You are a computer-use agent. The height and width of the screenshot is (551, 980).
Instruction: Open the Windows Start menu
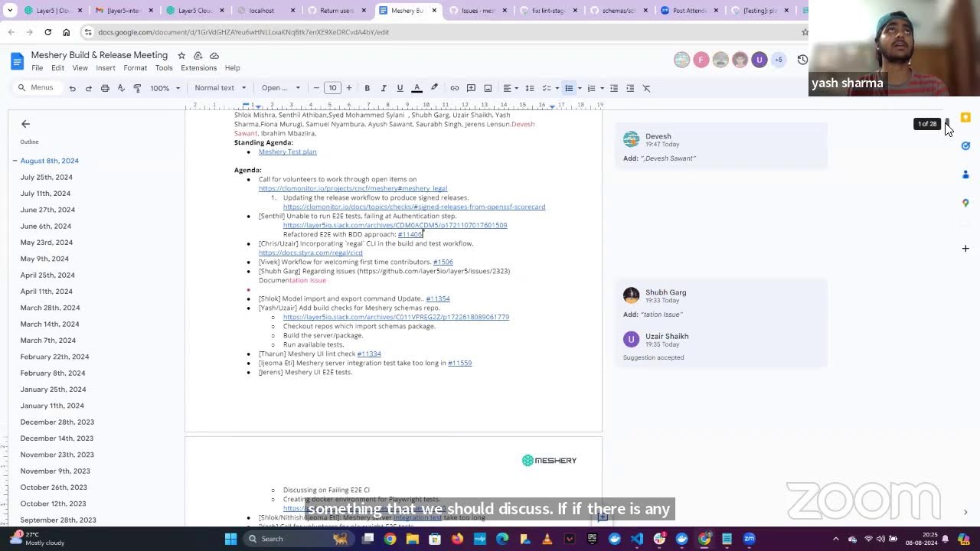(x=230, y=539)
